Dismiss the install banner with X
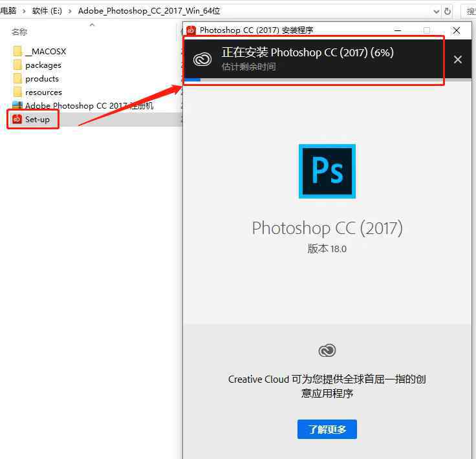 (458, 59)
